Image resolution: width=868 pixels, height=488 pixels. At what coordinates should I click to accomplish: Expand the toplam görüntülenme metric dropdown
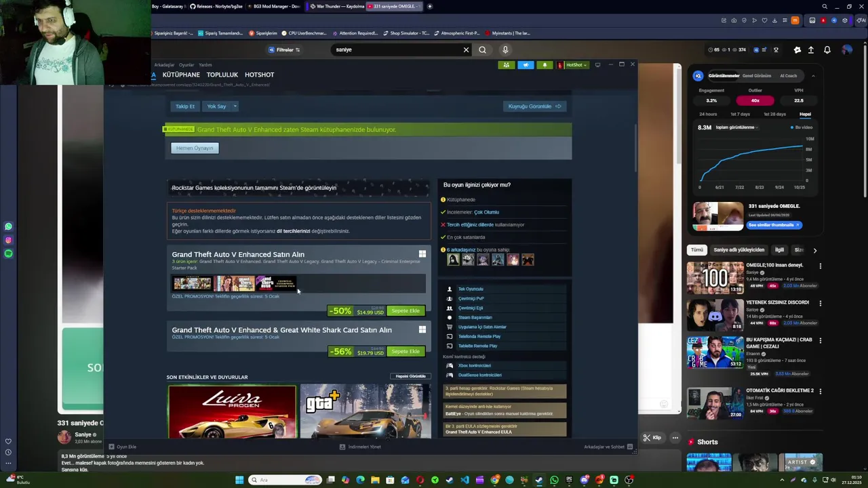tap(736, 127)
